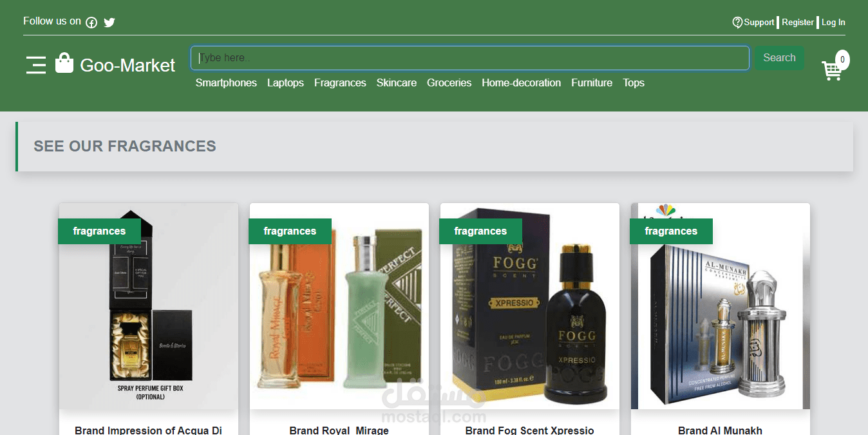The image size is (868, 435).
Task: Browse the Fragrances category
Action: tap(340, 82)
